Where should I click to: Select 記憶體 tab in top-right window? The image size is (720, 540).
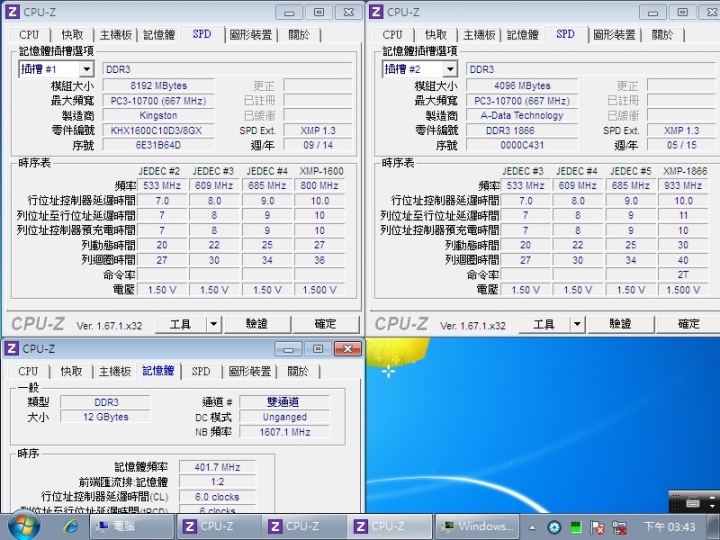[523, 35]
